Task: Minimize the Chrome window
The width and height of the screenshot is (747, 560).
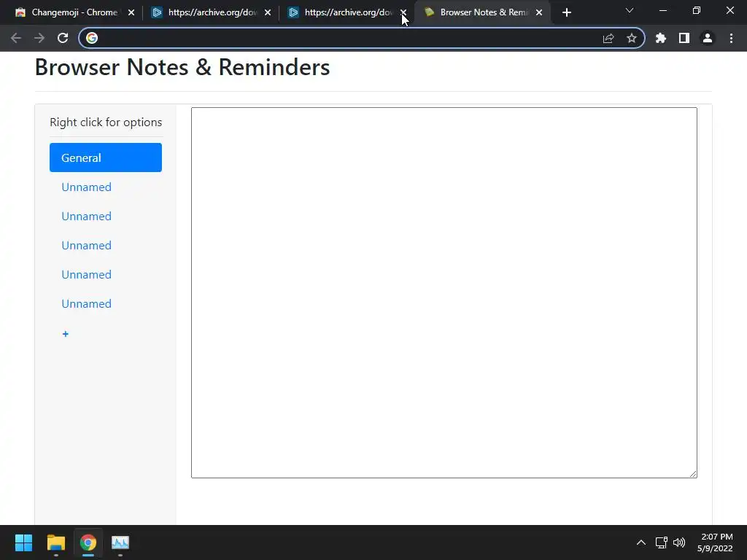Action: point(662,10)
